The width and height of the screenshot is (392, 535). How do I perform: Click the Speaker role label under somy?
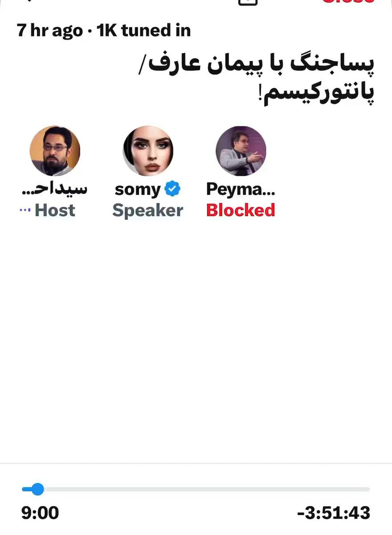coord(148,211)
